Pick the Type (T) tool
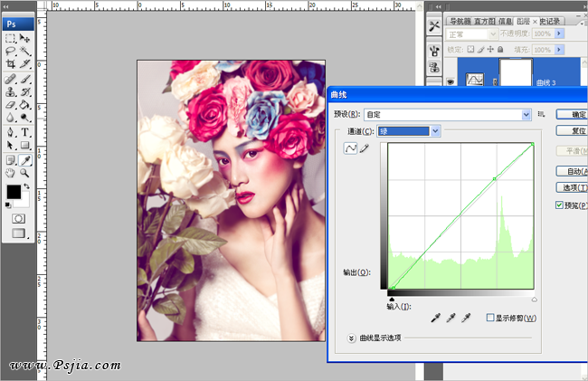This screenshot has height=381, width=588. coord(25,132)
